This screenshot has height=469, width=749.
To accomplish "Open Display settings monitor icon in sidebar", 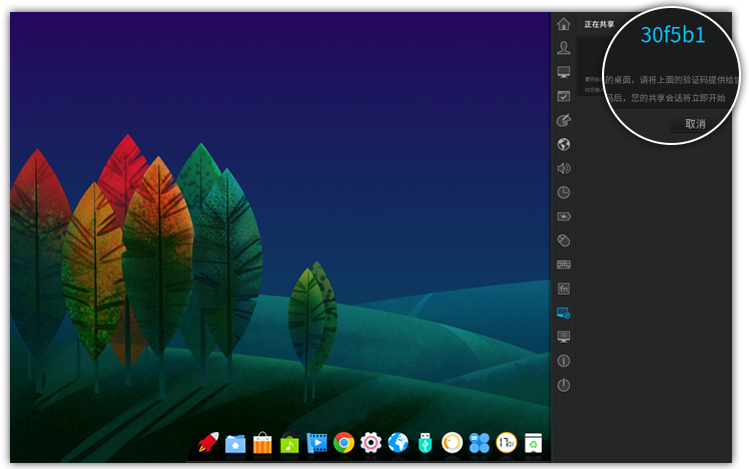I will [564, 72].
